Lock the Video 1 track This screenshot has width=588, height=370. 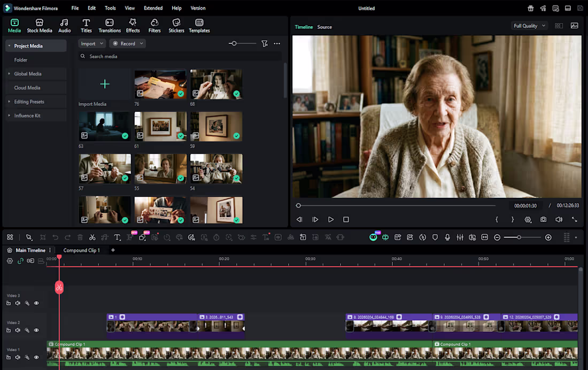[x=9, y=357]
